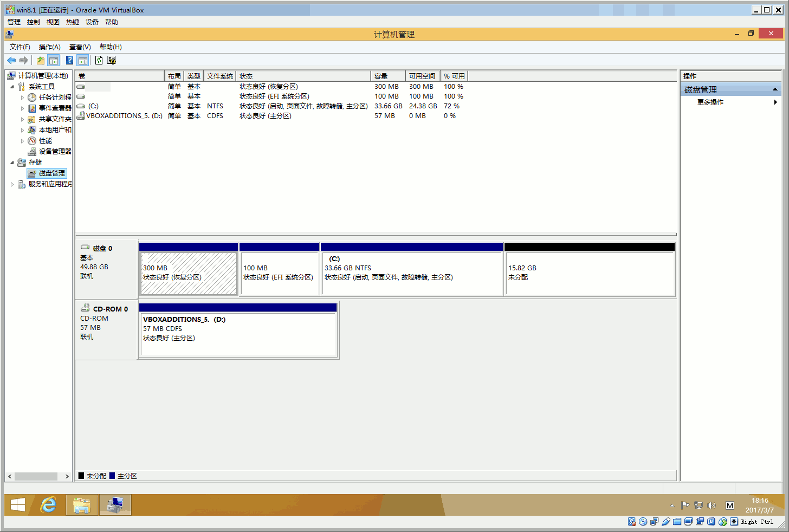Toggle the show/hide action pane button

[x=82, y=60]
